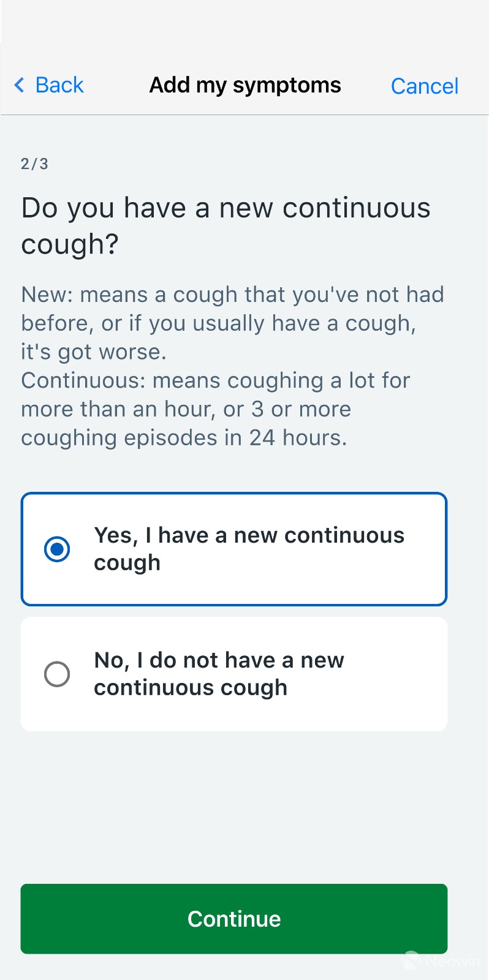
Task: Choose "No, I do not have a new continuous cough" label
Action: click(219, 674)
